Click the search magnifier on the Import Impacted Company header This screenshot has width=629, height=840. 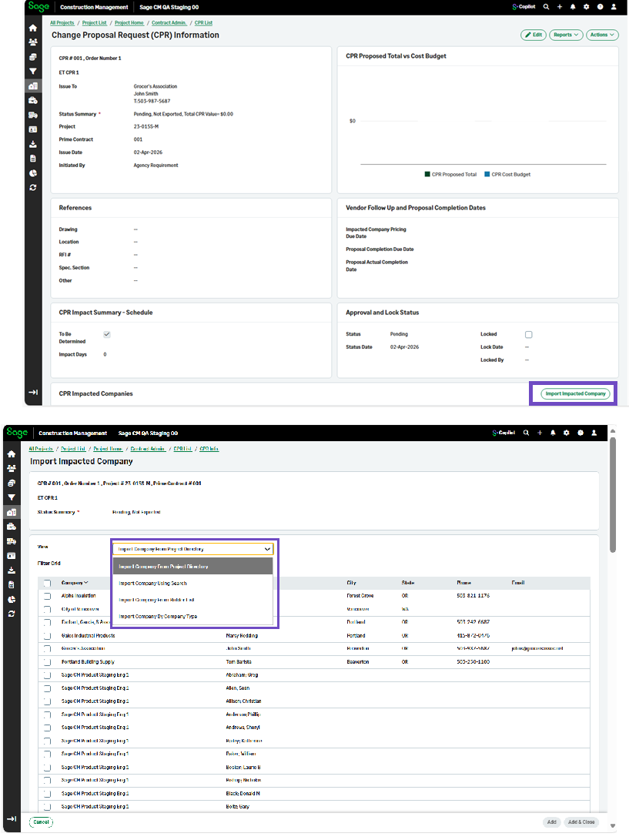point(526,433)
